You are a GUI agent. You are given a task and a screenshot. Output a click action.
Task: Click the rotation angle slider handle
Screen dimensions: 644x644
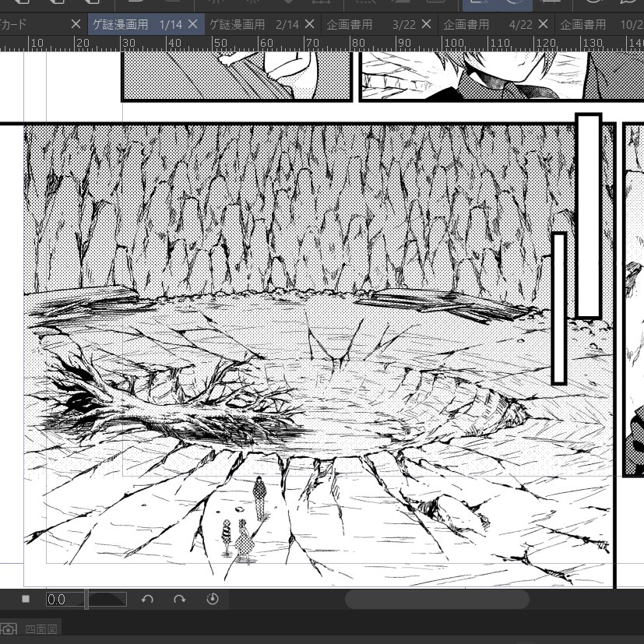click(x=86, y=600)
